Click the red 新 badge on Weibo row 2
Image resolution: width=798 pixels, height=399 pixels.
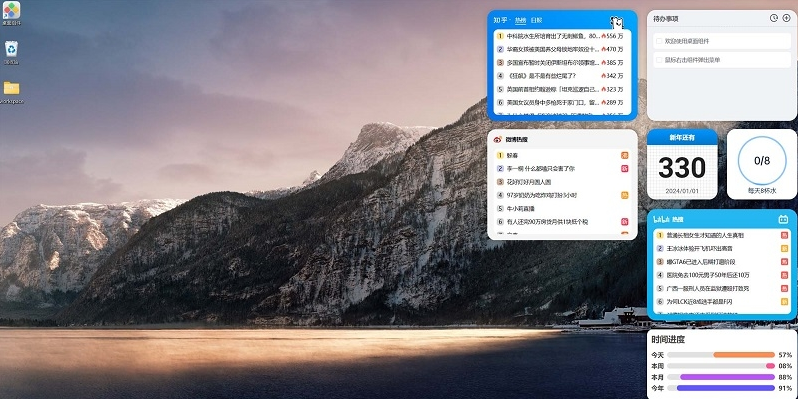click(624, 168)
